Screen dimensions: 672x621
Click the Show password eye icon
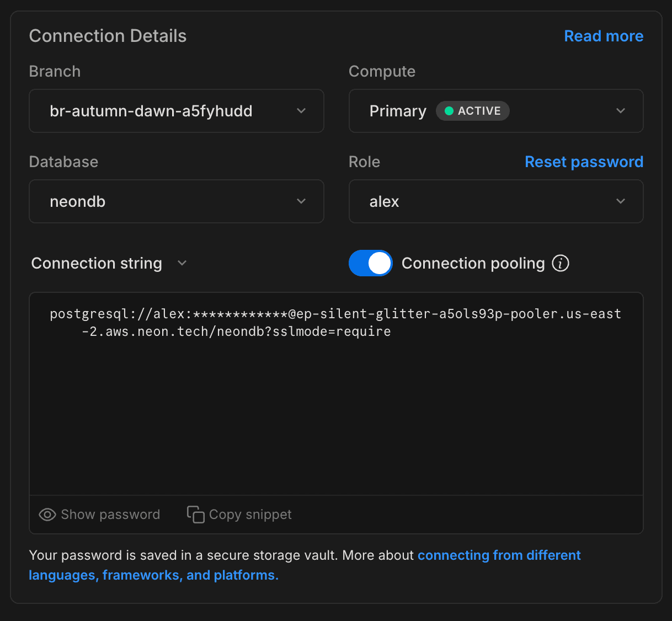(x=47, y=514)
